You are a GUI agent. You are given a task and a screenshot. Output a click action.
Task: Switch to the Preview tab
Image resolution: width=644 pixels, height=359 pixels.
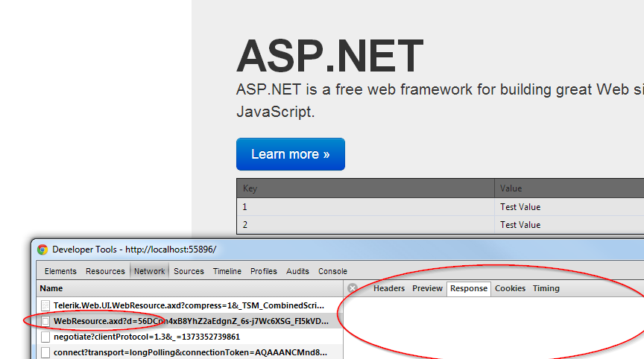(427, 288)
